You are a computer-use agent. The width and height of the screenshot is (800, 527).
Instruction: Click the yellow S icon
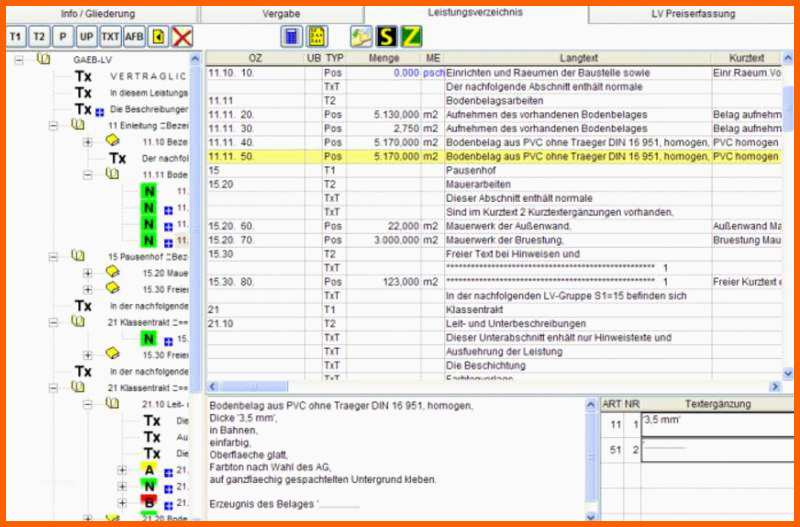click(386, 37)
